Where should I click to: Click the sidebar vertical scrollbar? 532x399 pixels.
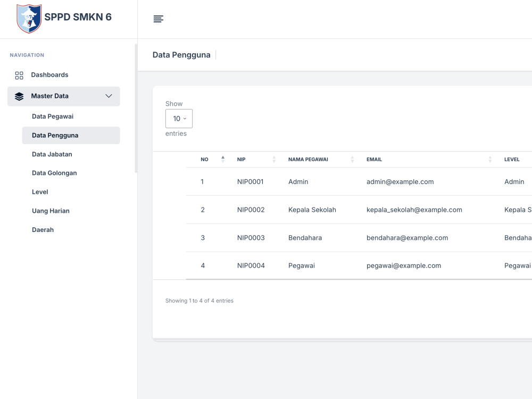pyautogui.click(x=136, y=109)
